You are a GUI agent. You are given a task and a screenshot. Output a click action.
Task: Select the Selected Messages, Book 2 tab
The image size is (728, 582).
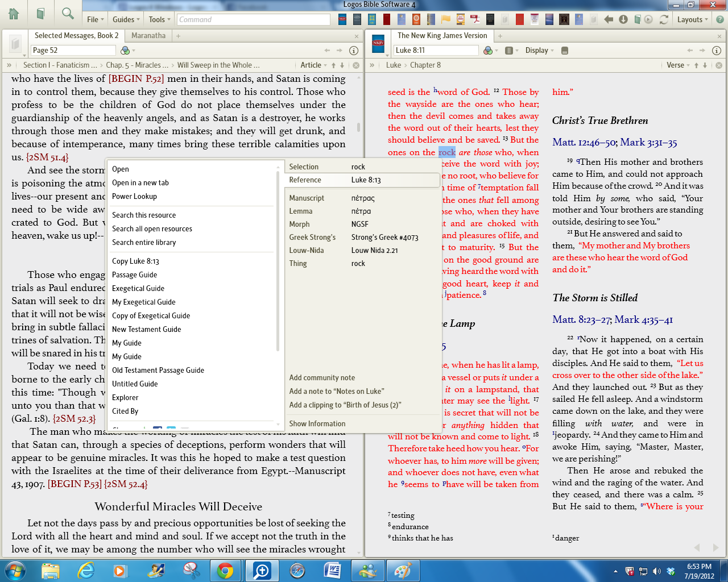[x=77, y=36]
